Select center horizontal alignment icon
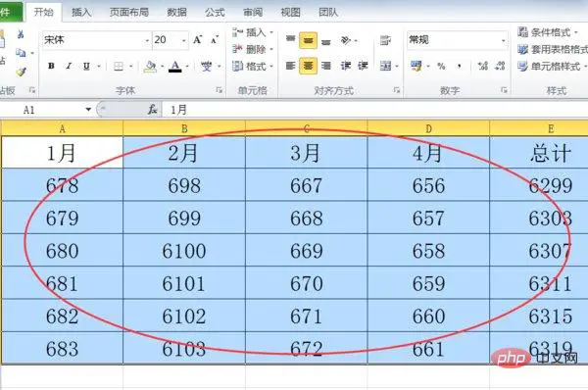This screenshot has height=390, width=588. (308, 66)
